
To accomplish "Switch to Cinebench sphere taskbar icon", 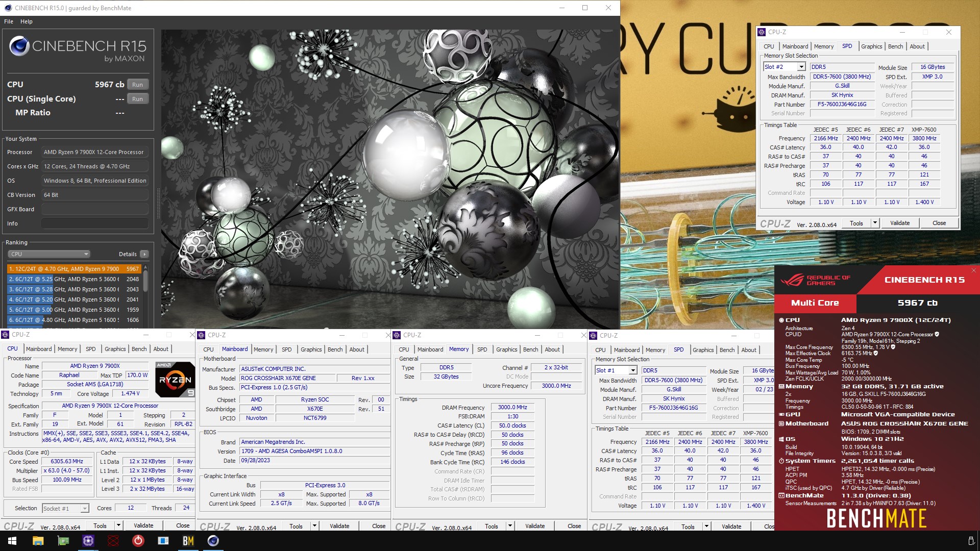I will (213, 541).
